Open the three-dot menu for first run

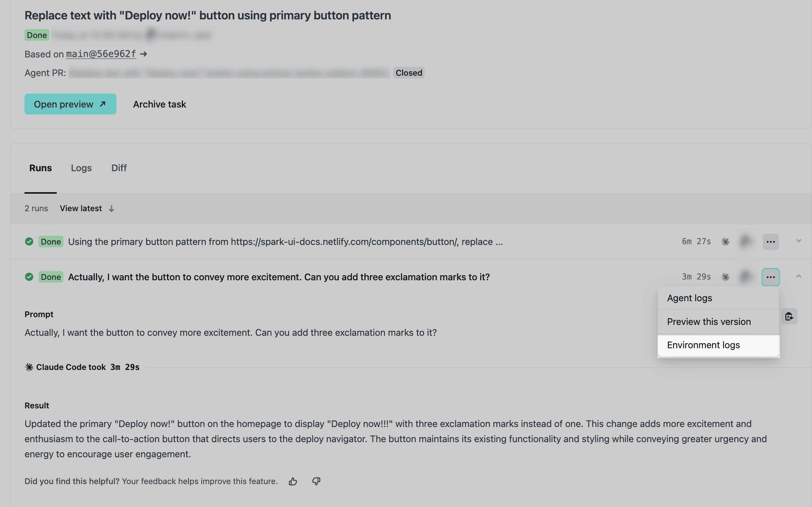point(770,242)
